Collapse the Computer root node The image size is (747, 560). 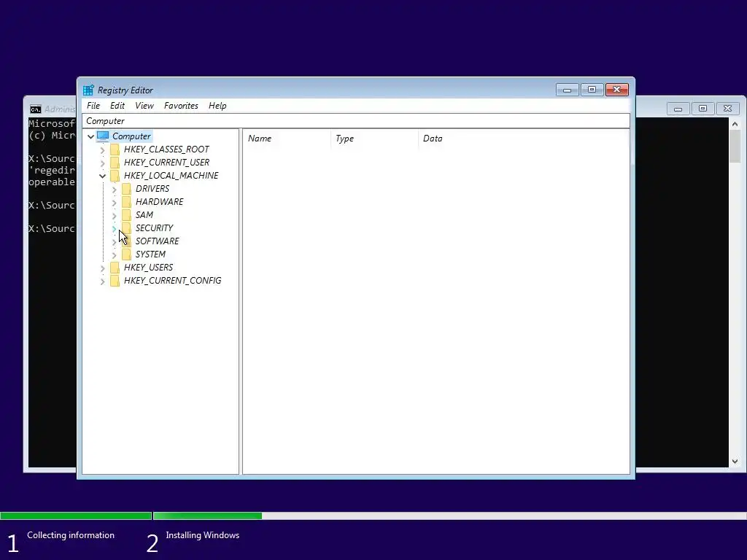click(90, 136)
